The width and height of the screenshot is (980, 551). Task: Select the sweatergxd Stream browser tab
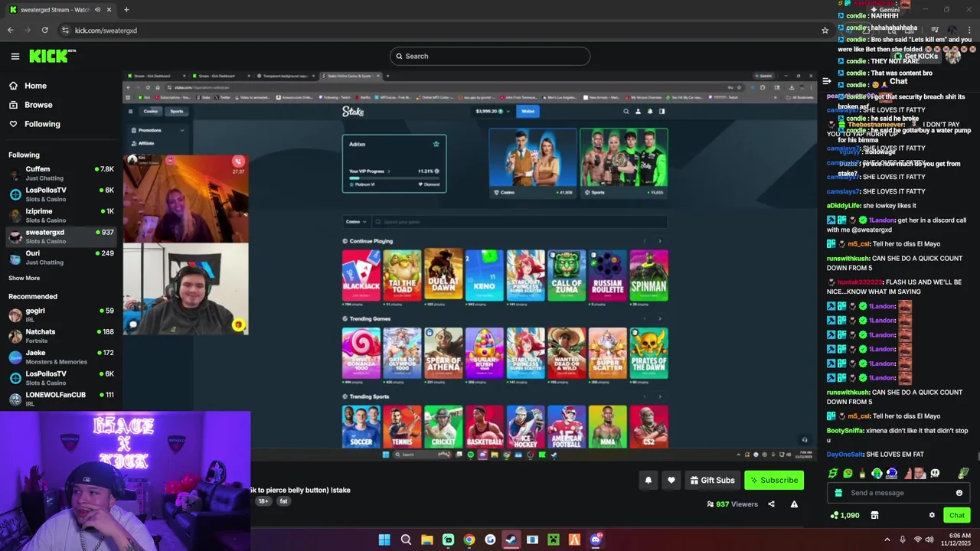pyautogui.click(x=60, y=9)
